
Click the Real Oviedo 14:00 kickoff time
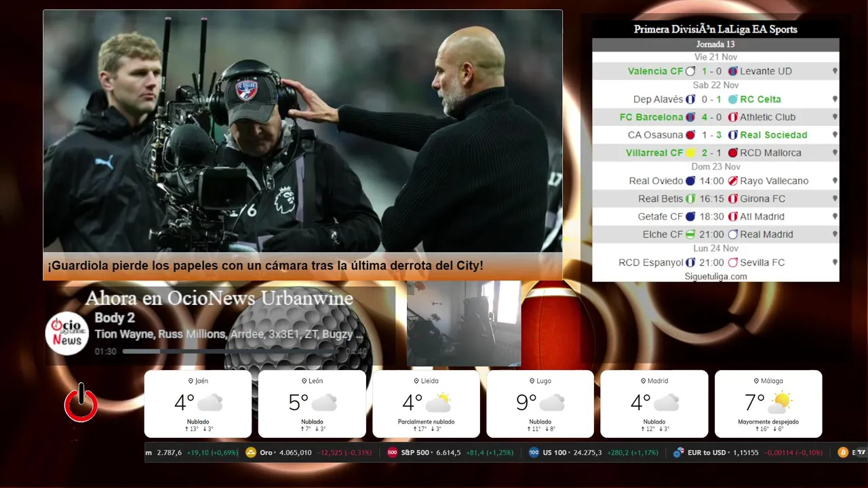pos(711,181)
